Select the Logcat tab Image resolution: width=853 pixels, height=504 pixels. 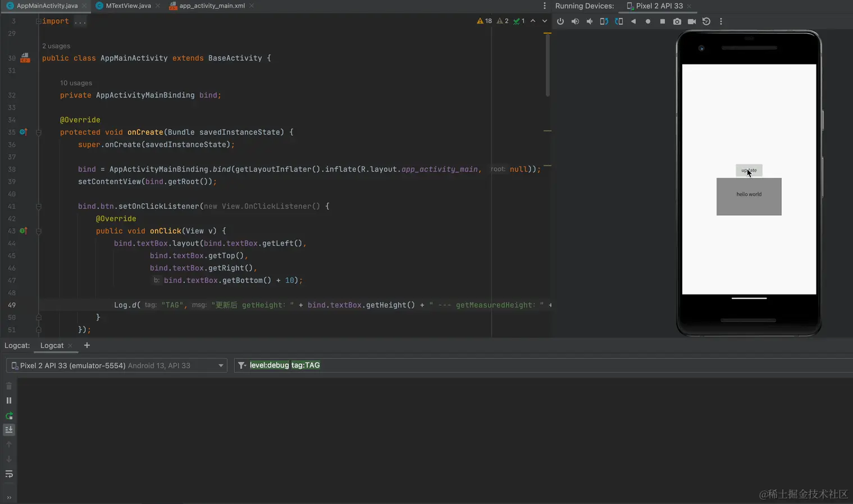click(x=52, y=345)
